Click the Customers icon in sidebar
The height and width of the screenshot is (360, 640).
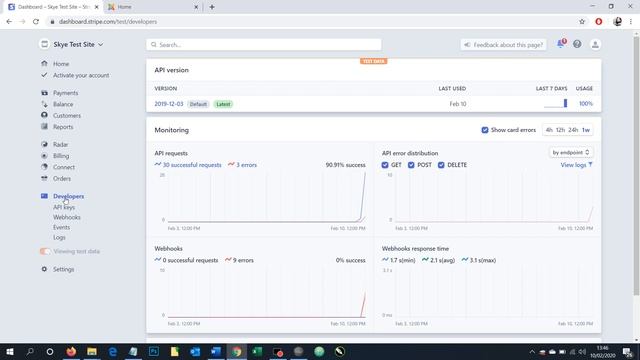tap(44, 115)
